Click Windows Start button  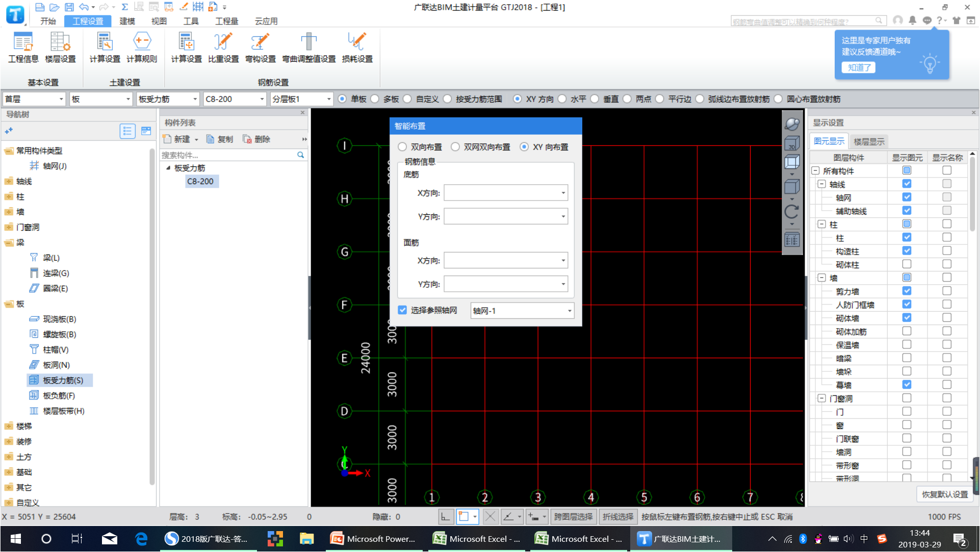click(16, 539)
